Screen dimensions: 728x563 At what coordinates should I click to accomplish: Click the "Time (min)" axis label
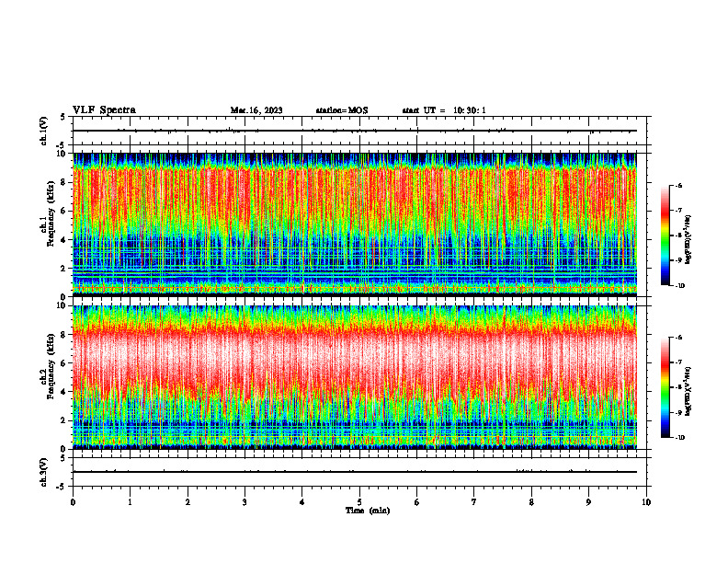coord(368,511)
